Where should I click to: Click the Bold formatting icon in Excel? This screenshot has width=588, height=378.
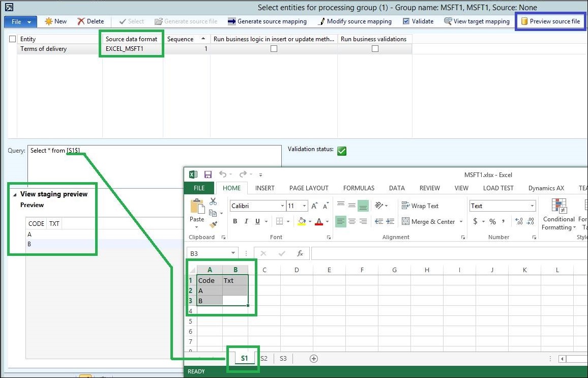point(235,221)
